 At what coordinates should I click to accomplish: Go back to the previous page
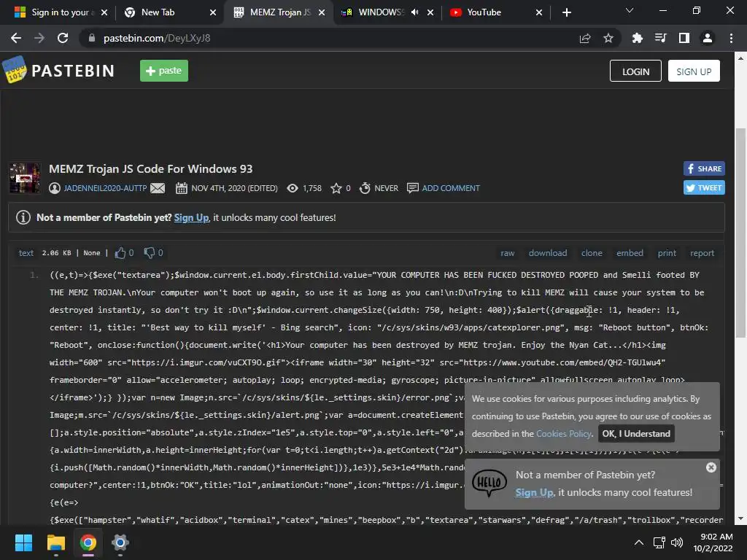(16, 38)
